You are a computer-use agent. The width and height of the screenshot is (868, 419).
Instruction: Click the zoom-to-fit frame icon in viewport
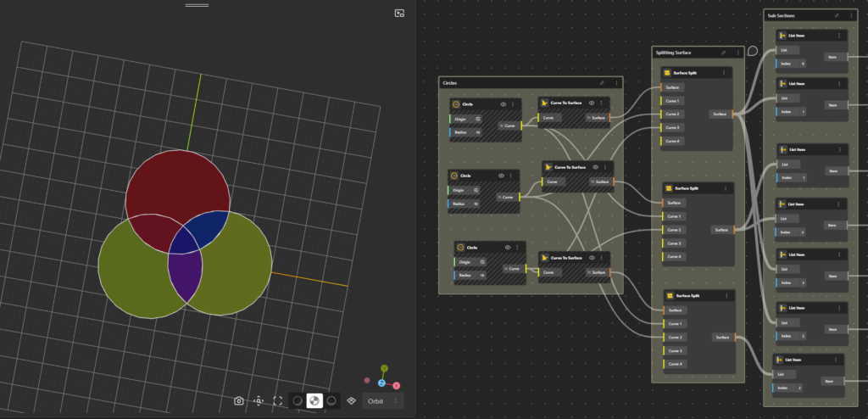click(x=277, y=400)
